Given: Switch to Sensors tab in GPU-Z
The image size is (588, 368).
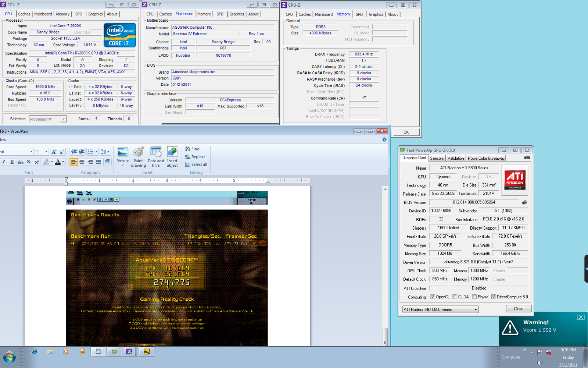Looking at the screenshot, I should [x=437, y=158].
